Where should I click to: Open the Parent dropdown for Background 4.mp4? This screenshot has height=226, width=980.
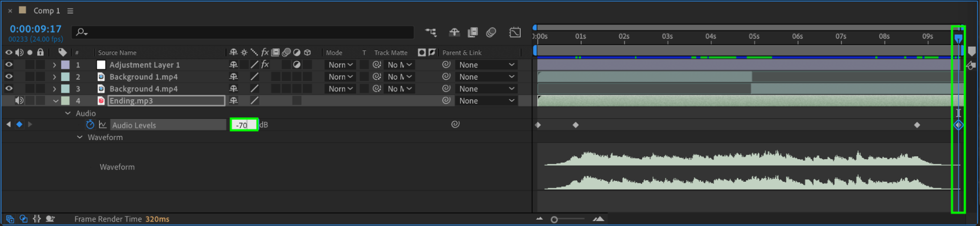point(486,89)
